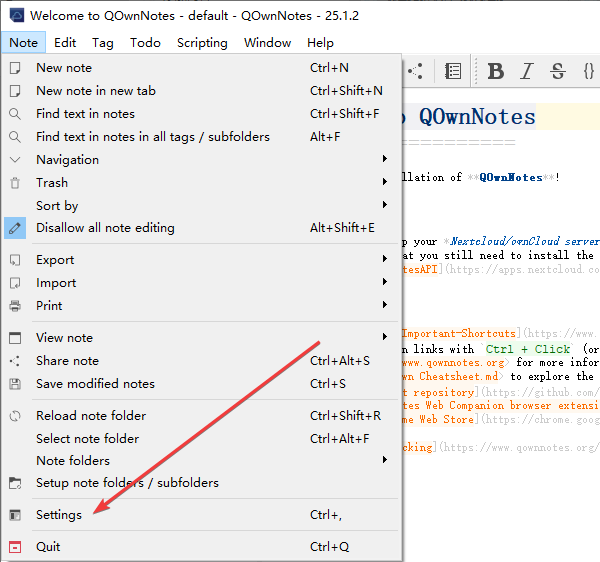Click the Welcome note heading text

[477, 117]
